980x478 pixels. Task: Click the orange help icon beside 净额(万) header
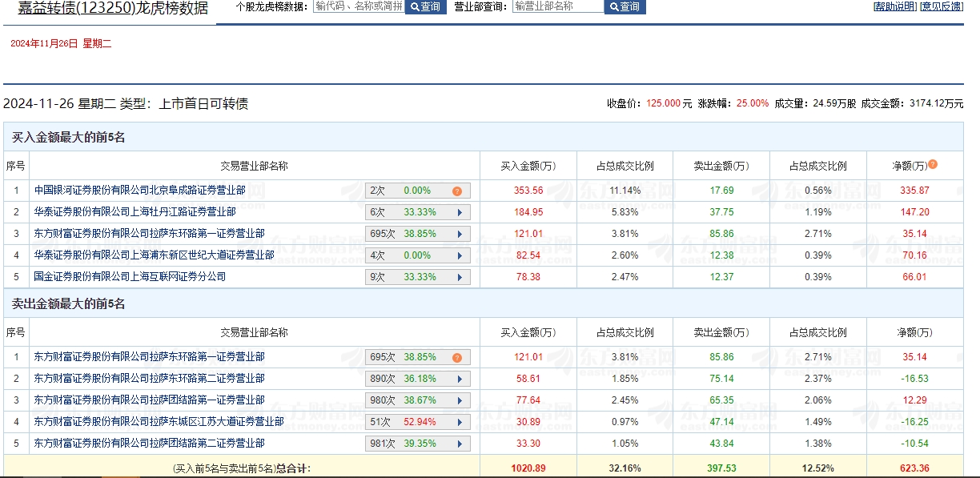coord(933,165)
